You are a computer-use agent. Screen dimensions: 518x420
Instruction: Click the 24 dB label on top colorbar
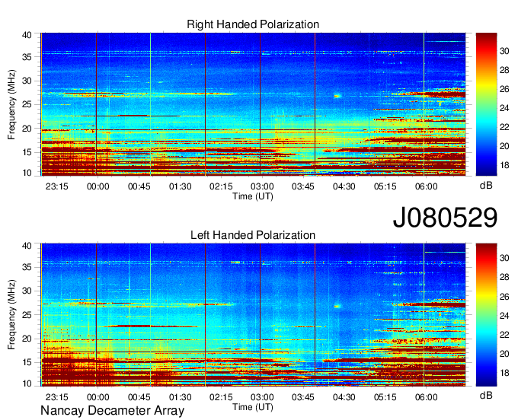coord(504,108)
